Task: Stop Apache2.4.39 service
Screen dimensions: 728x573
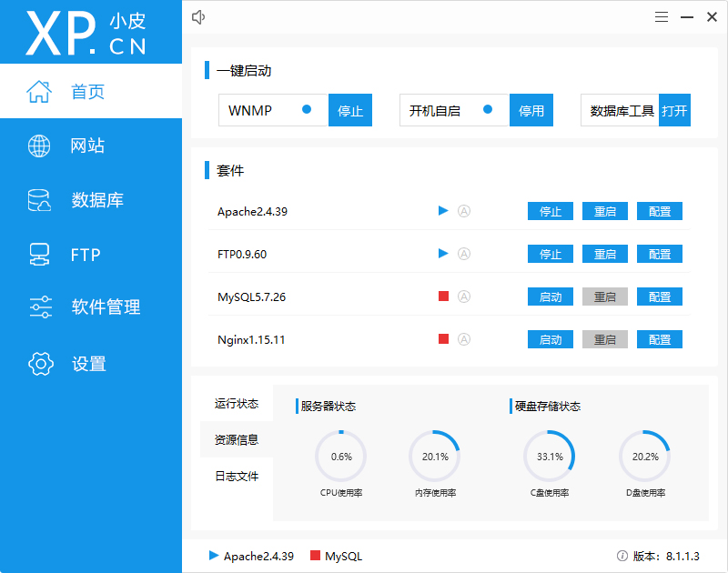Action: point(551,211)
